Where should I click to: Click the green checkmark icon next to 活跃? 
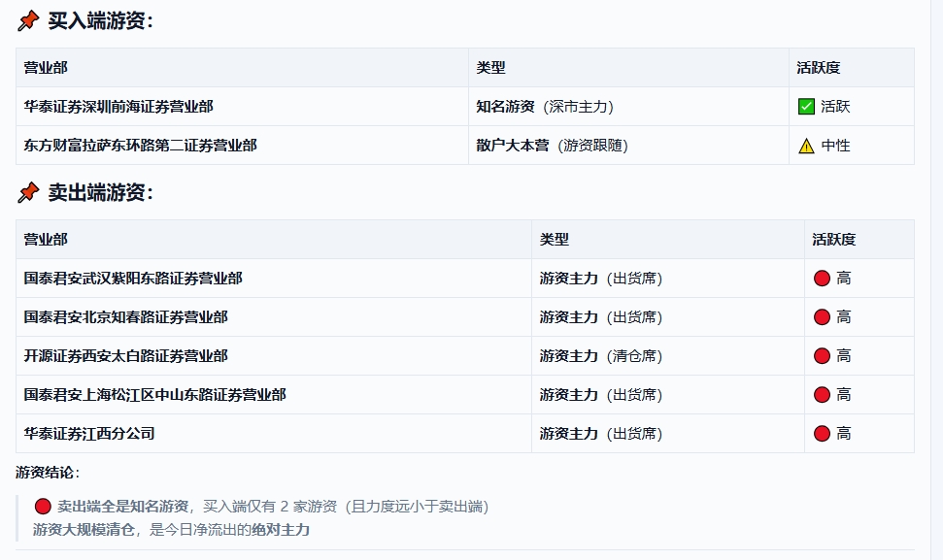point(806,107)
